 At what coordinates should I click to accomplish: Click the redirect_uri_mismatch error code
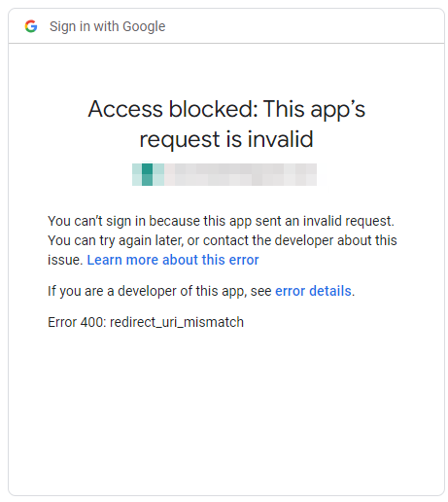click(177, 322)
